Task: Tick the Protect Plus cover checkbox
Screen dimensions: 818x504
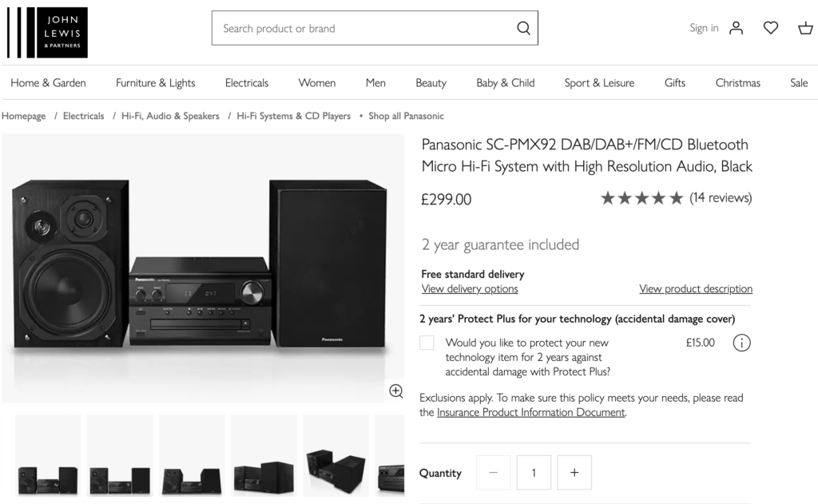Action: (427, 343)
